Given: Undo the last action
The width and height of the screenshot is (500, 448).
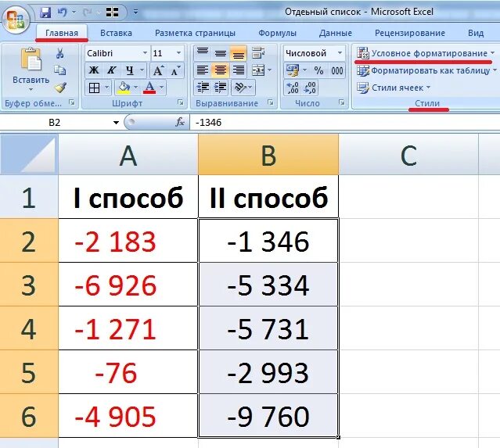Looking at the screenshot, I should [x=63, y=13].
